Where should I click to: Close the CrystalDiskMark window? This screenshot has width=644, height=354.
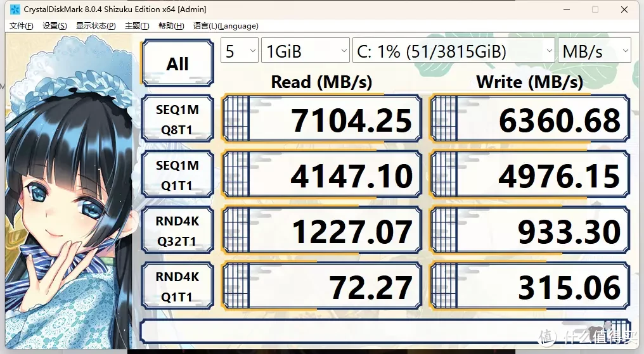(x=624, y=9)
